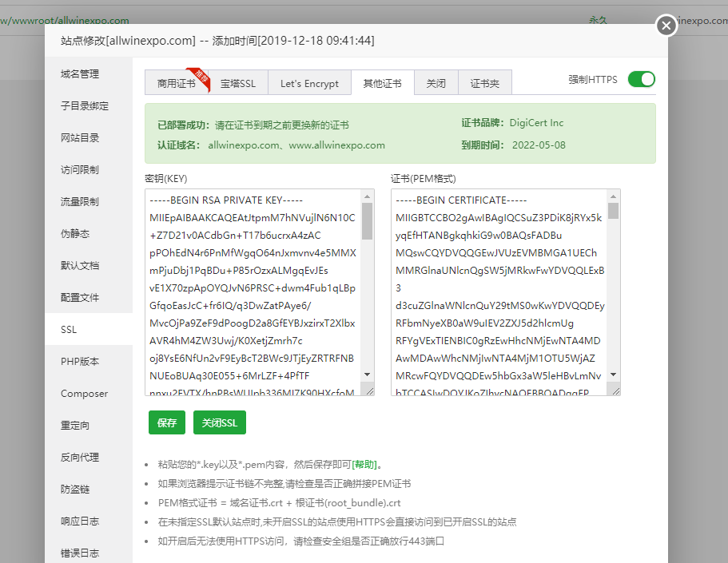The height and width of the screenshot is (563, 728).
Task: Open 域名管理 in the sidebar
Action: [x=80, y=74]
